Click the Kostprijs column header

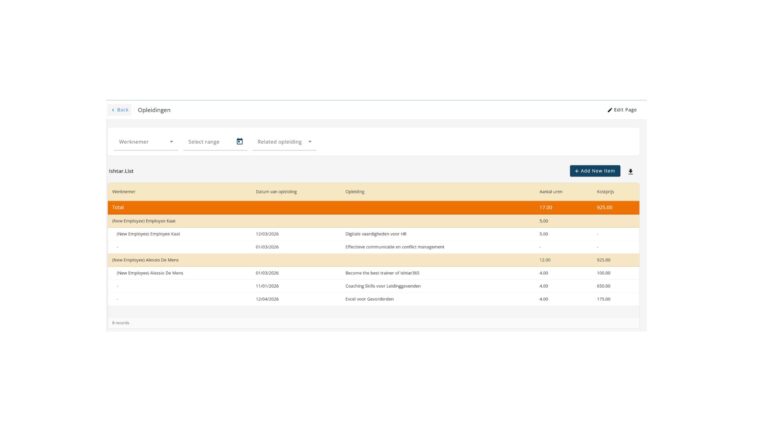(605, 191)
